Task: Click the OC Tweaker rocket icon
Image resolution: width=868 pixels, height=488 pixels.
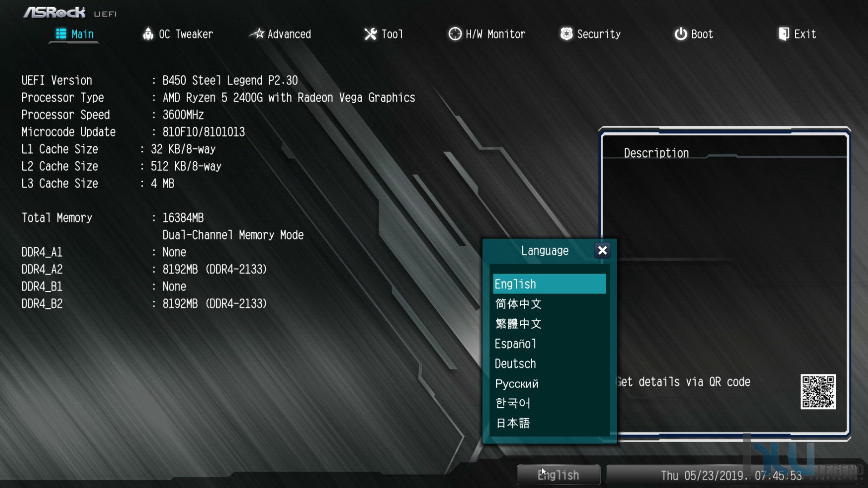Action: [x=148, y=34]
